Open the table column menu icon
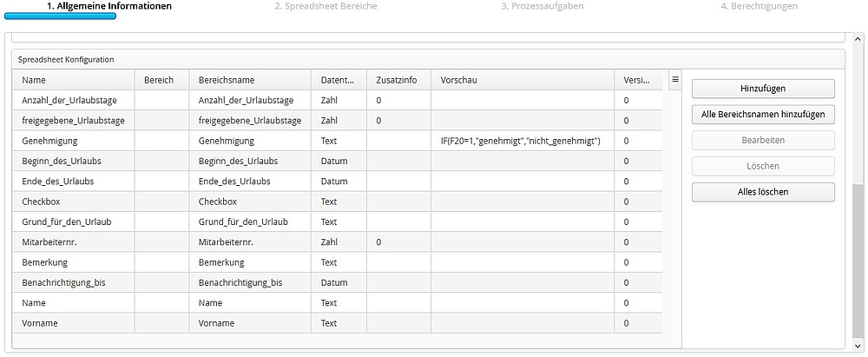Screen dimensions: 868x357 tap(674, 80)
